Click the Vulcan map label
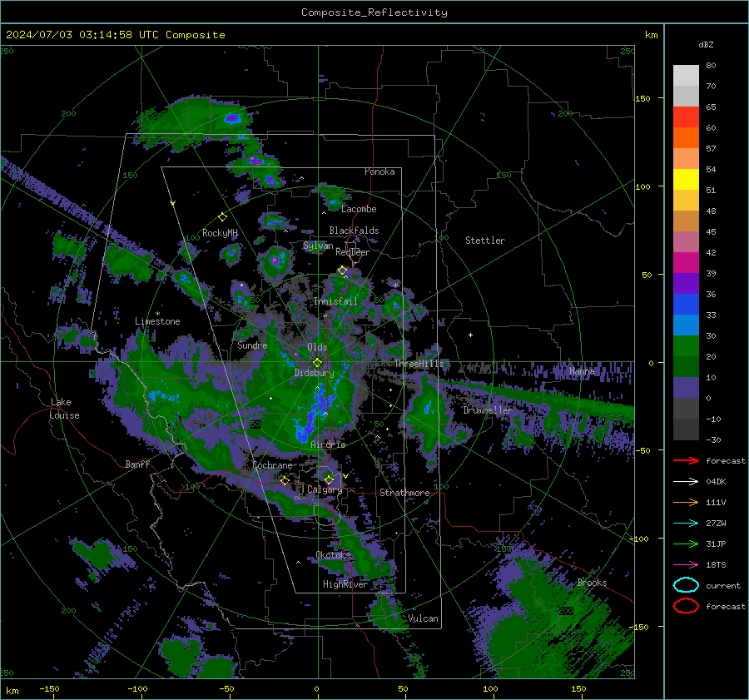The image size is (749, 700). [x=423, y=618]
